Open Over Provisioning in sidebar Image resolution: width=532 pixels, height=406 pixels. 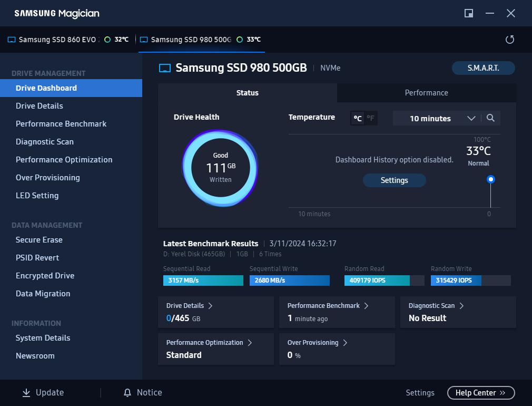click(x=71, y=178)
